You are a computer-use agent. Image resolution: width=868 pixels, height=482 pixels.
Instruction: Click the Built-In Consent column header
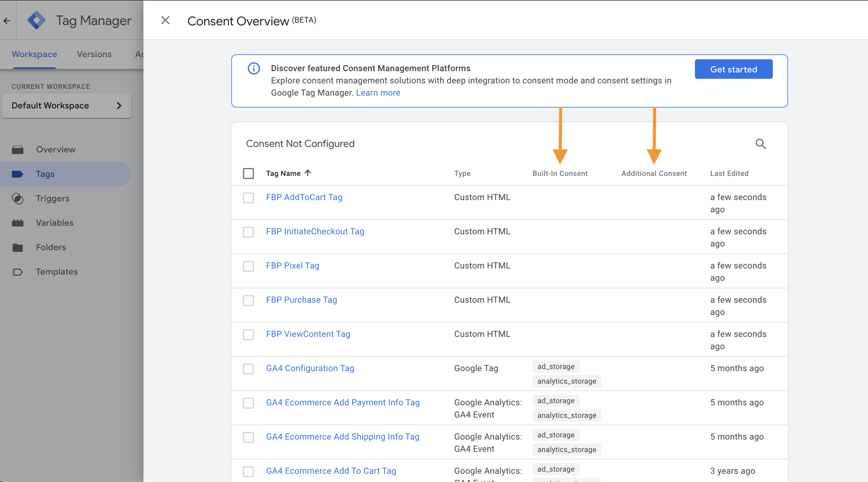[560, 173]
